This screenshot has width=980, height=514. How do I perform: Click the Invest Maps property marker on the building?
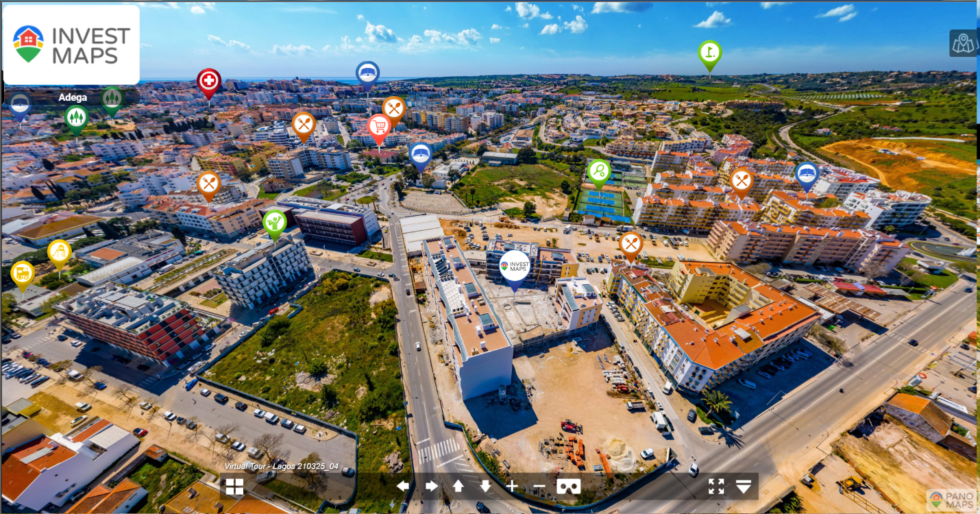coord(515,267)
